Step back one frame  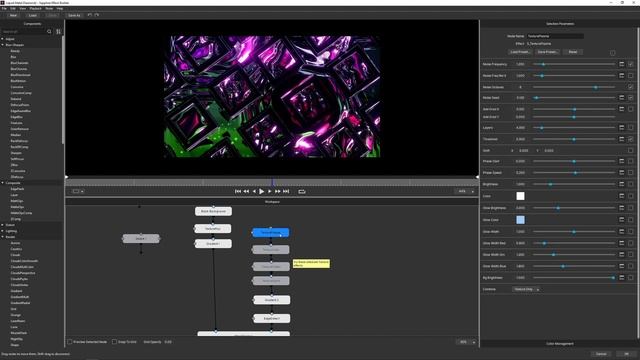coord(254,191)
